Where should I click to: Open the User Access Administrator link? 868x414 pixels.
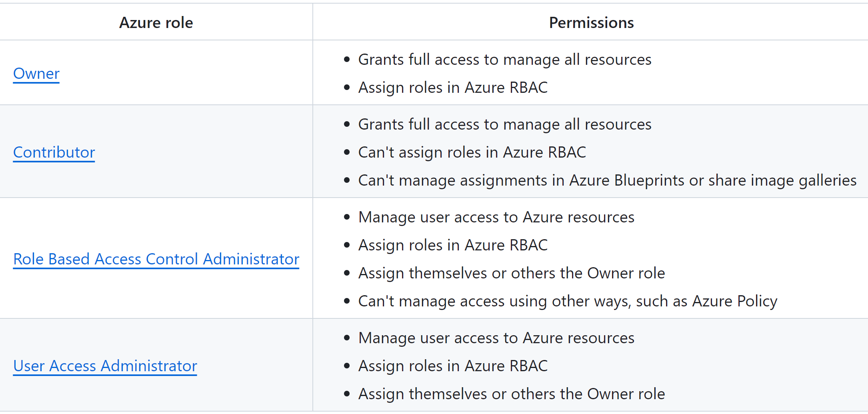105,366
